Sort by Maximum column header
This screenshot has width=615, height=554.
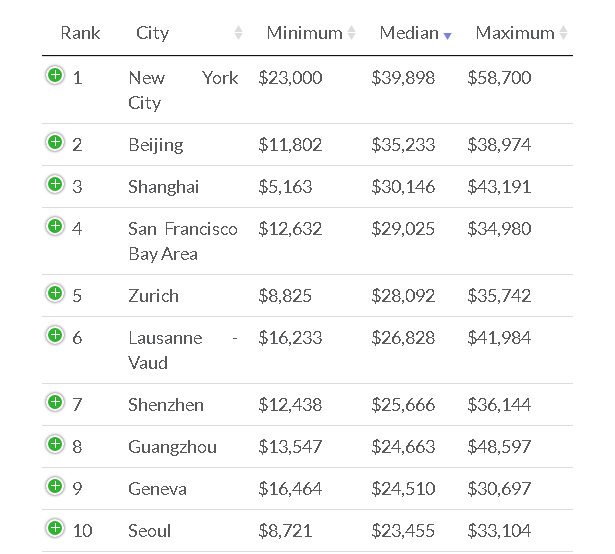pos(515,33)
